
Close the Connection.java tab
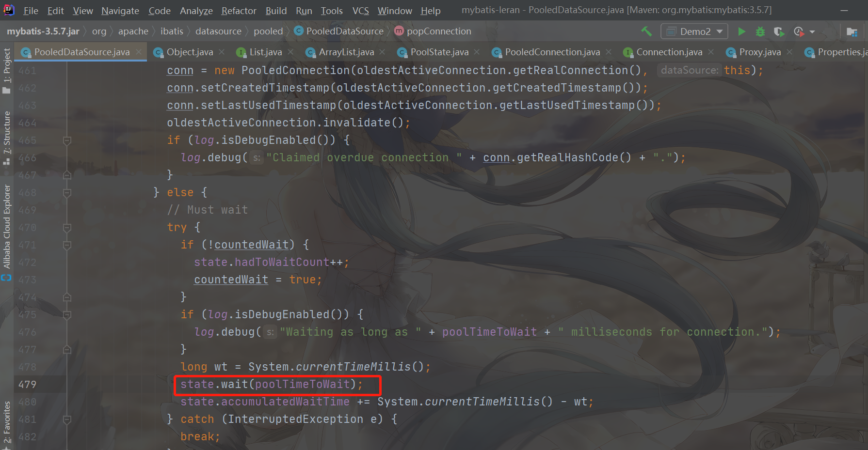click(711, 52)
